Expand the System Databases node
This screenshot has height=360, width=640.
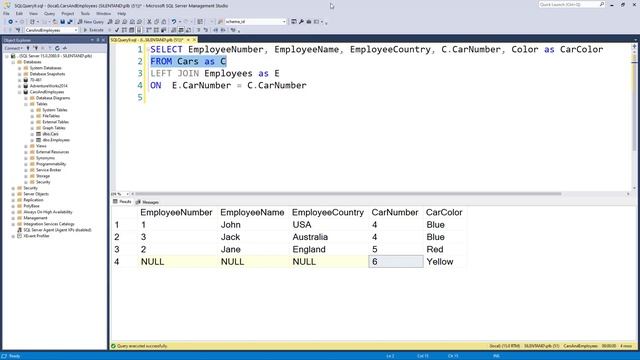click(20, 68)
